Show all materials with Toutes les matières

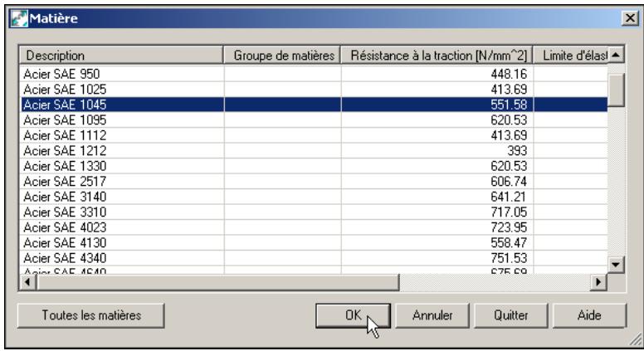point(90,315)
